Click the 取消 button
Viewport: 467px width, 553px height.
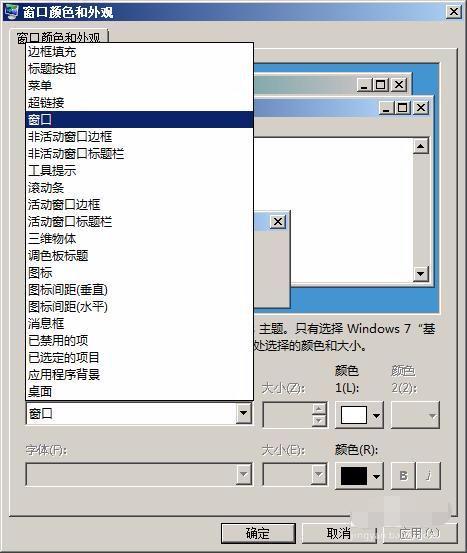339,533
